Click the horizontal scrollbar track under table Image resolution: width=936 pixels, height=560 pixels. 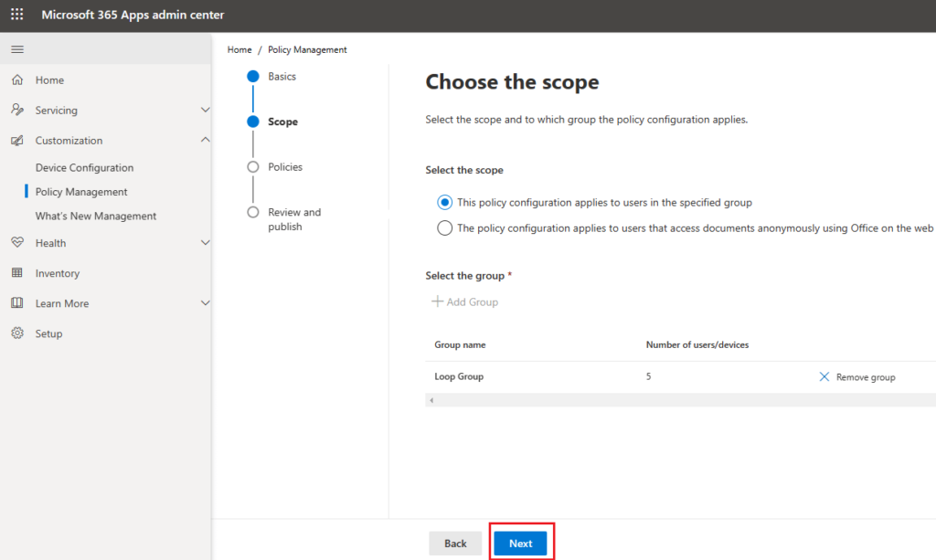680,400
